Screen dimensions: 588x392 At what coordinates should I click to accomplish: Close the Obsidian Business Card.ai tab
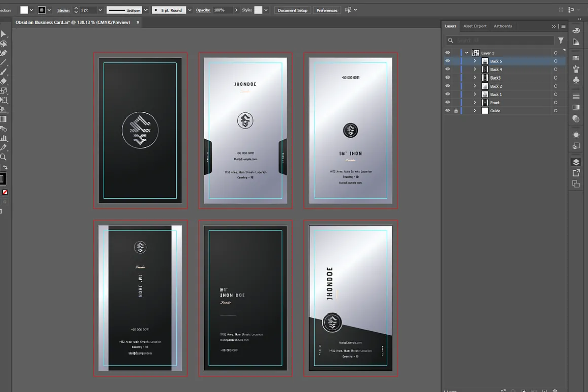(x=138, y=22)
